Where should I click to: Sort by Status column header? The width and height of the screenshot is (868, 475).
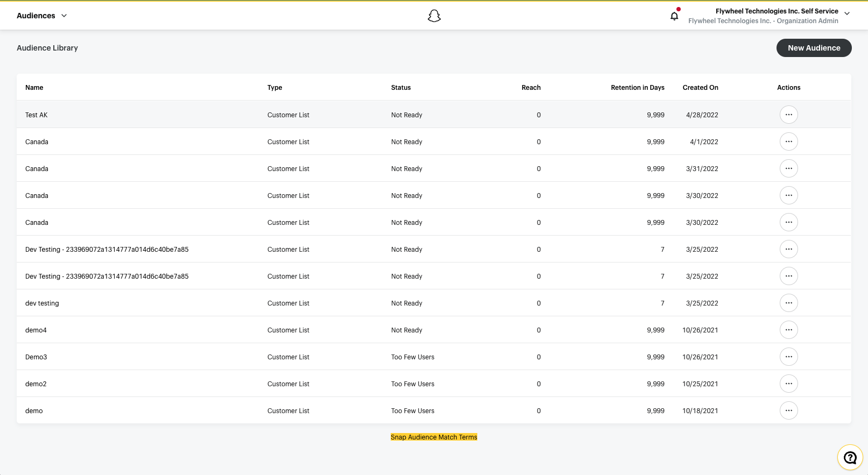[401, 88]
